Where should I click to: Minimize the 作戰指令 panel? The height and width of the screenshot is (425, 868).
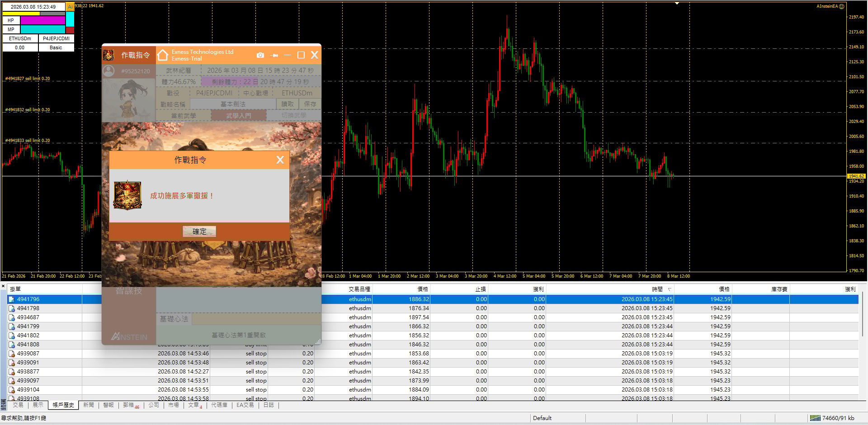pyautogui.click(x=288, y=55)
